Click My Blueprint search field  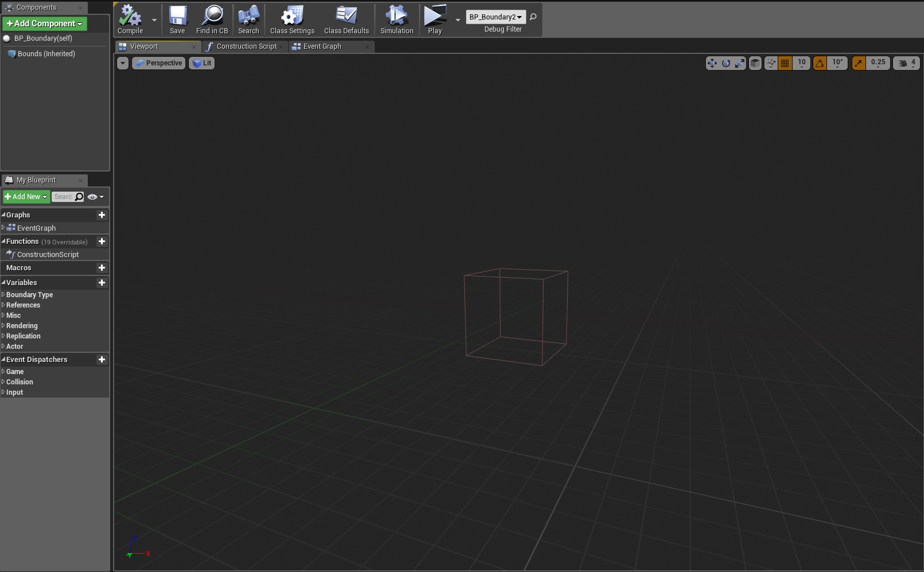coord(68,197)
